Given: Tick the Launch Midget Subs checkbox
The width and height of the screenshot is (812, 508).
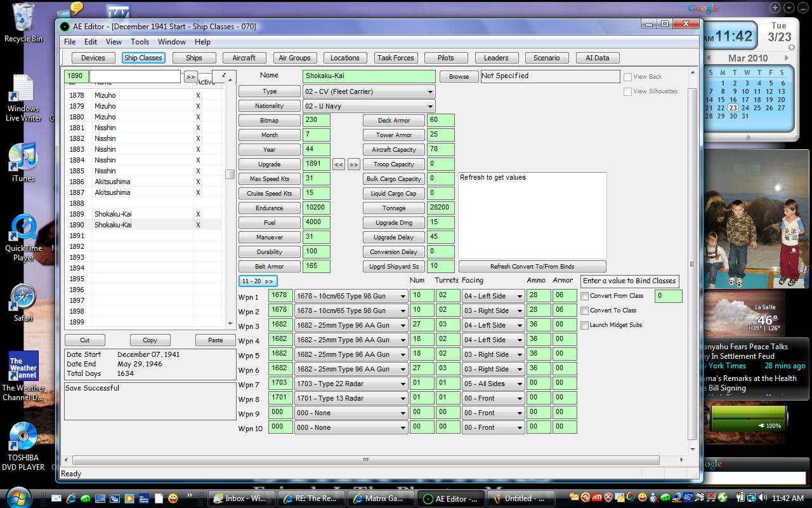Looking at the screenshot, I should pos(585,325).
